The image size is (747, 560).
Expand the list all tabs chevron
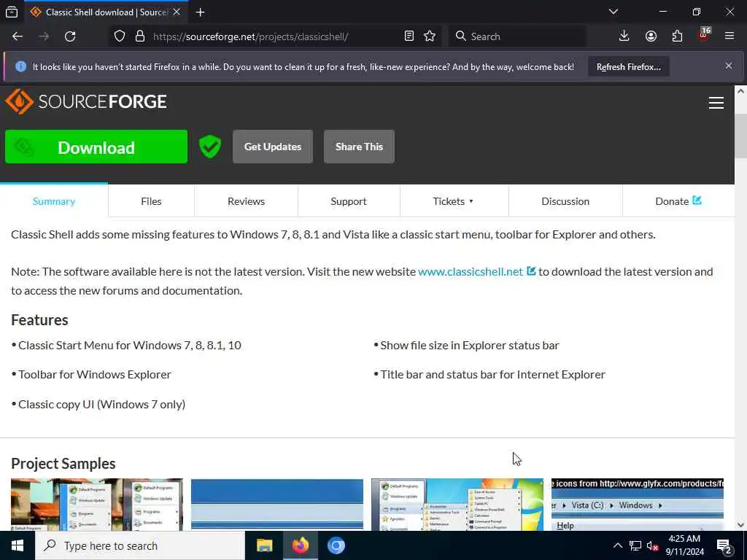[x=614, y=12]
